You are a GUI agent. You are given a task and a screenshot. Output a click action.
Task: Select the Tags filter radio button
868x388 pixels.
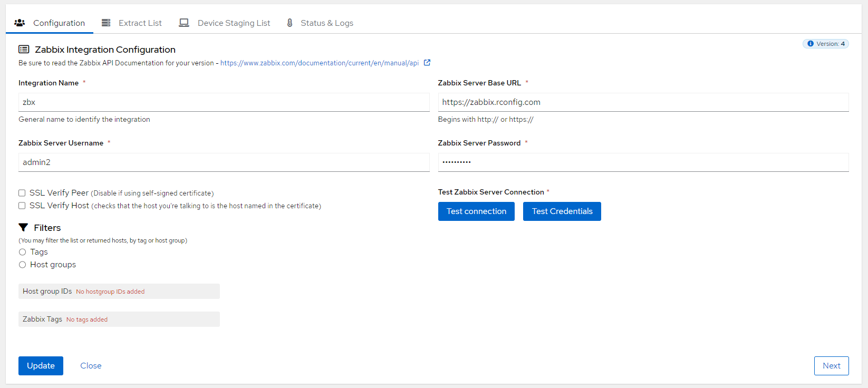click(22, 252)
